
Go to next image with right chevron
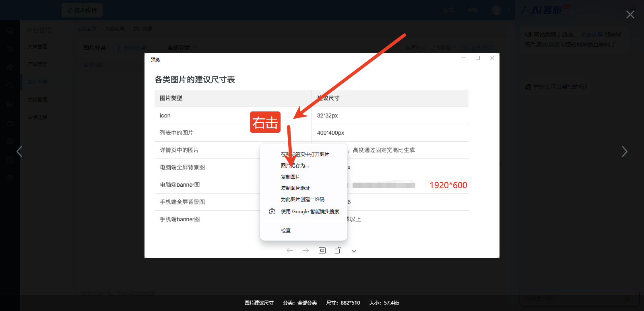[624, 151]
